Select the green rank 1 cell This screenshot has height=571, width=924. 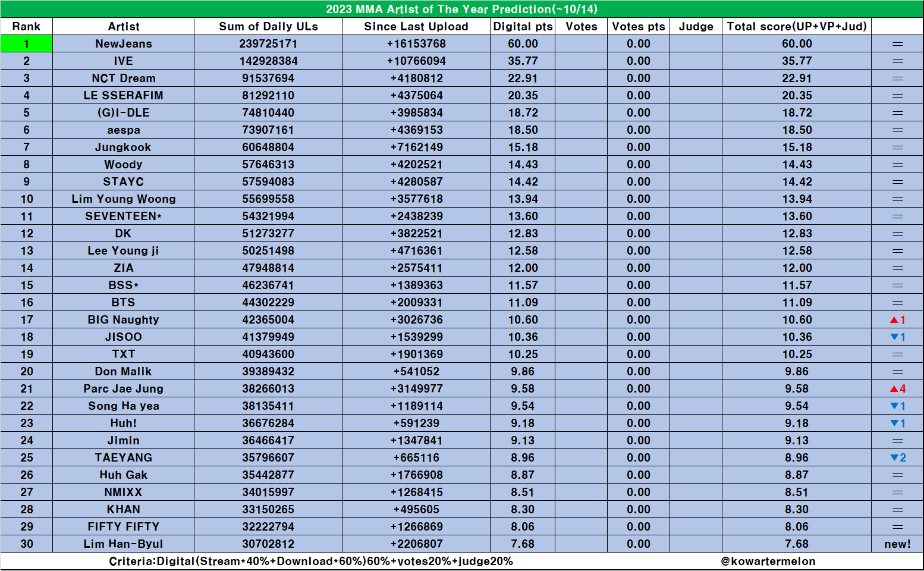tap(27, 44)
